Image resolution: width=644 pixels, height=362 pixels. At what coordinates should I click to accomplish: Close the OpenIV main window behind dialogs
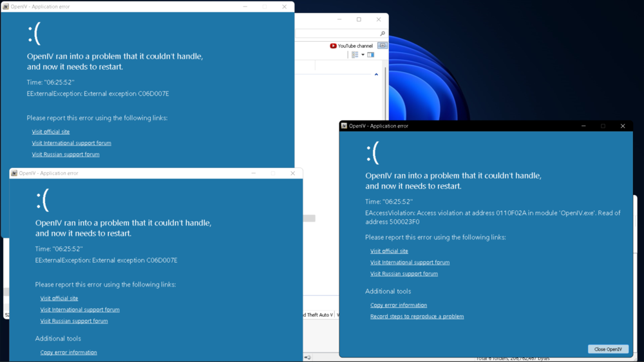click(x=379, y=19)
